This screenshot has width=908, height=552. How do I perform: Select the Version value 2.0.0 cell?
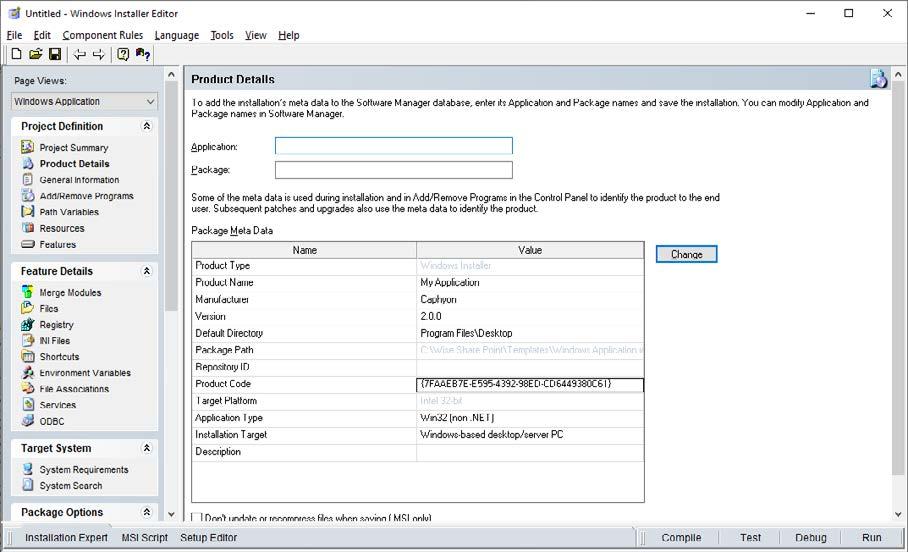(530, 316)
